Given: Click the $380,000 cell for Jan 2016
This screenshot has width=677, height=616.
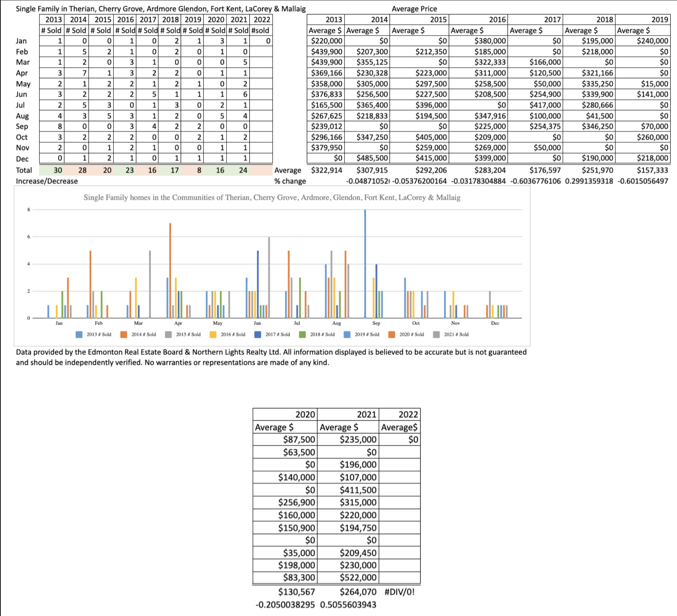Looking at the screenshot, I should pos(478,41).
